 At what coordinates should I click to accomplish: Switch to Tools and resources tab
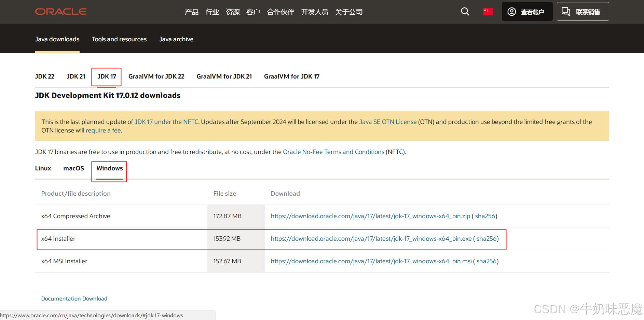[119, 39]
